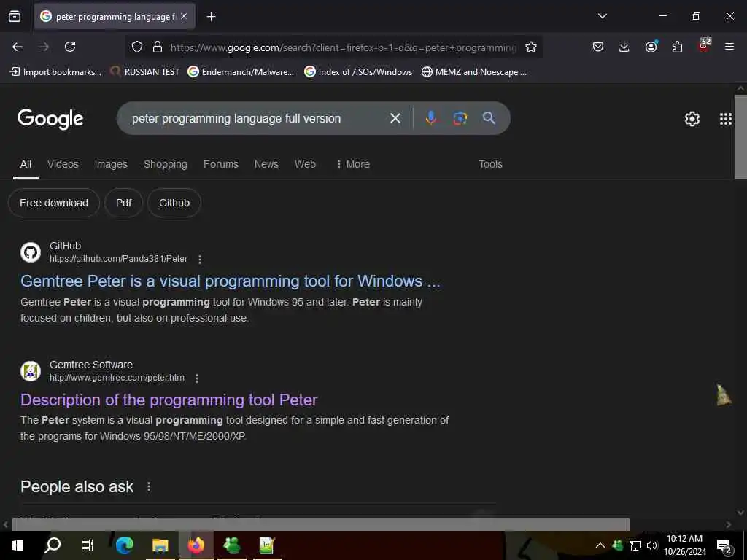747x560 pixels.
Task: Switch to the Videos results tab
Action: 63,164
